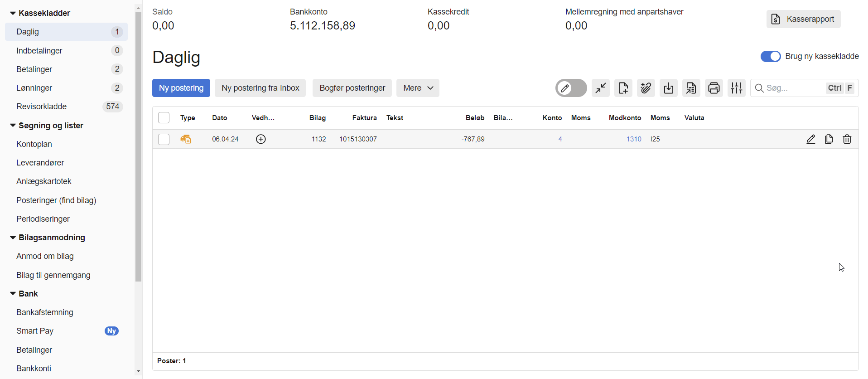The height and width of the screenshot is (379, 868).
Task: Disable the Brug ny kassekladde switch
Action: click(x=770, y=56)
